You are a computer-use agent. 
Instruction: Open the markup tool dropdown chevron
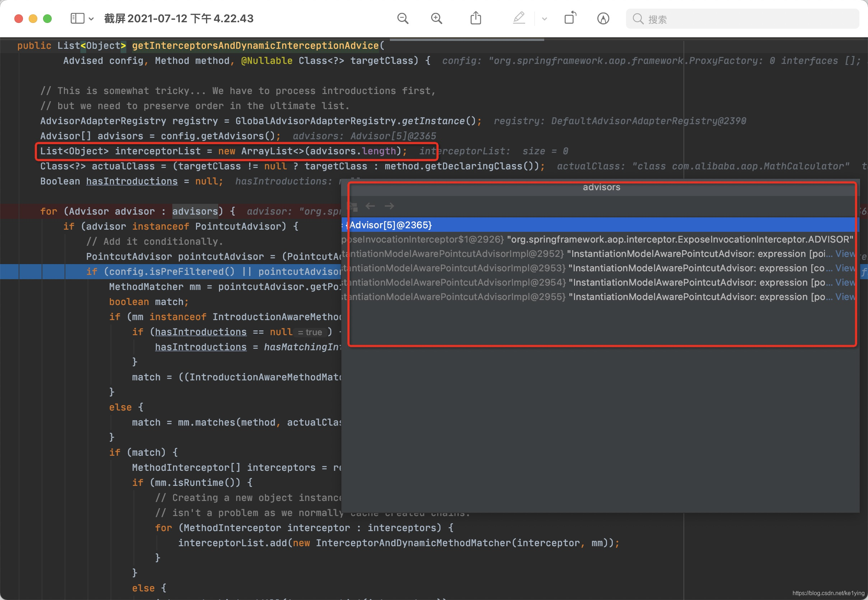pyautogui.click(x=544, y=19)
